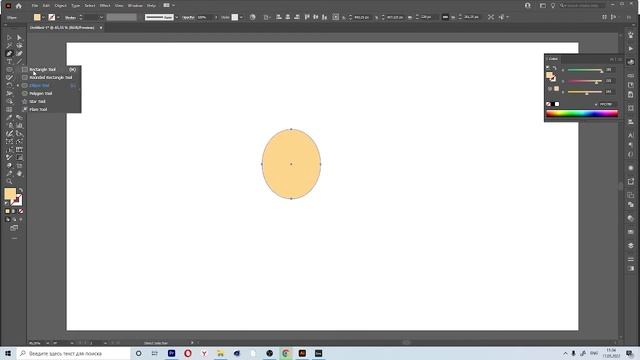640x360 pixels.
Task: Click Isolate Selected Object icon
Action: (491, 17)
